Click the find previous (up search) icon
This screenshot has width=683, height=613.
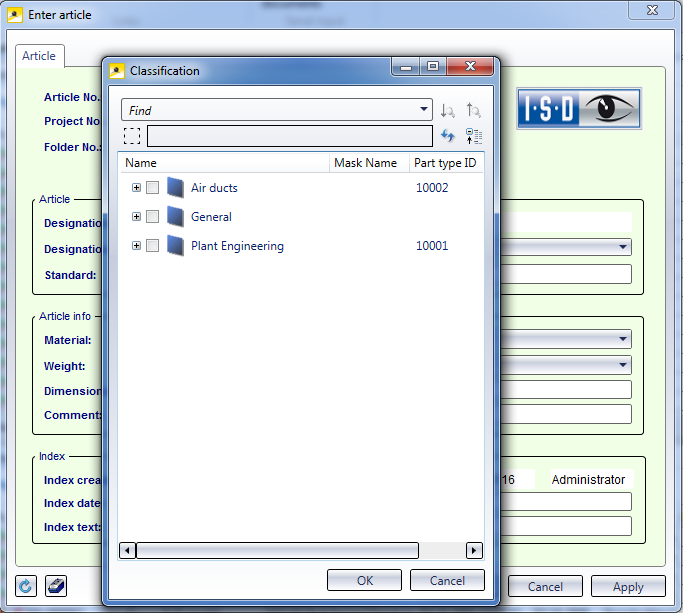[473, 110]
